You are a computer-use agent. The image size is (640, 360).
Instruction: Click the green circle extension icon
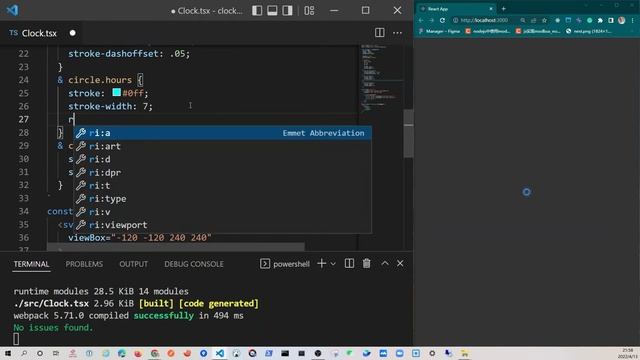coord(589,20)
